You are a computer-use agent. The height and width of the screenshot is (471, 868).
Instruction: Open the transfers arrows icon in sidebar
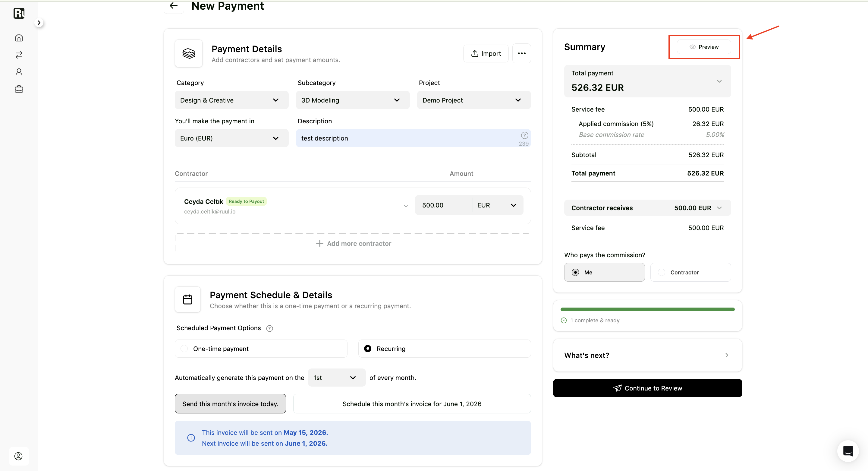pos(19,55)
